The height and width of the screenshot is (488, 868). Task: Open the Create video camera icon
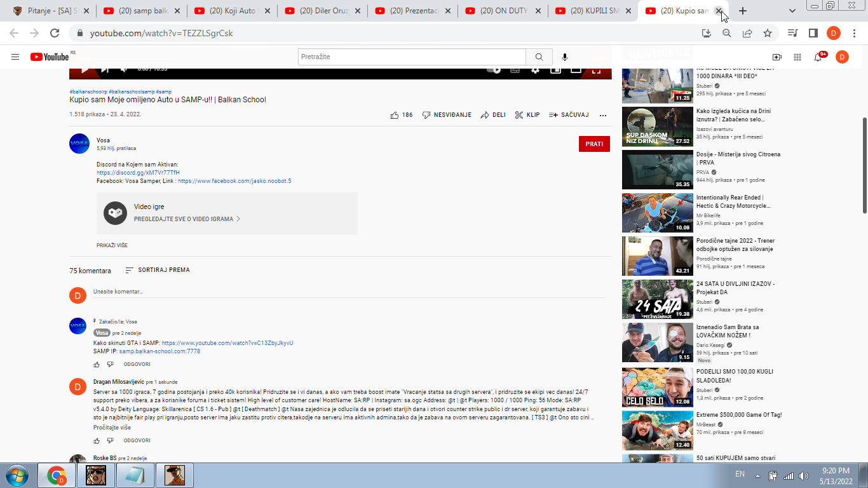pyautogui.click(x=776, y=57)
